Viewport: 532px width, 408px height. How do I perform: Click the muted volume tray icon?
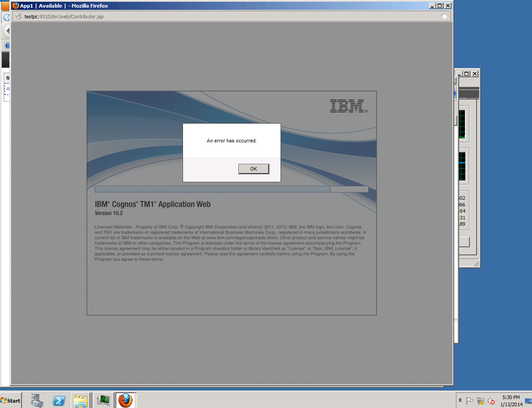491,401
